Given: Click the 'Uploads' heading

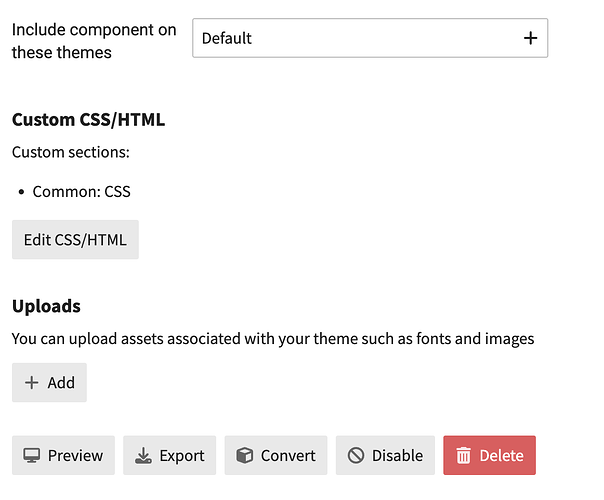Looking at the screenshot, I should [46, 306].
